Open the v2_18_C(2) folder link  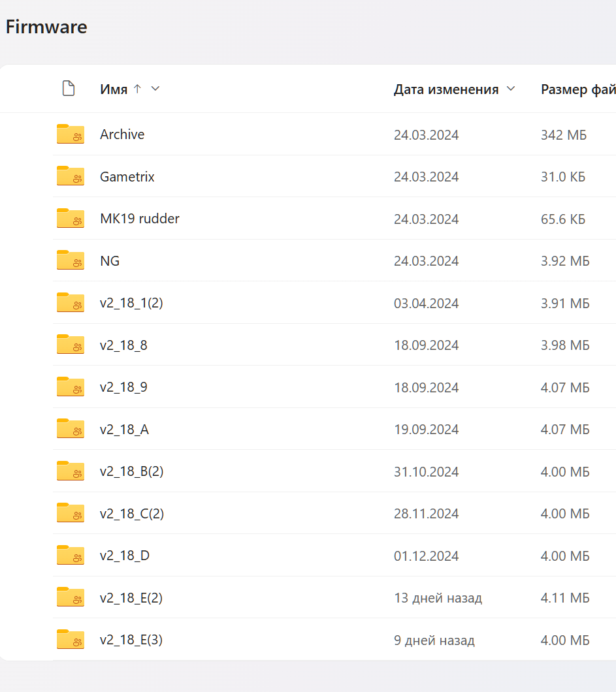[131, 514]
